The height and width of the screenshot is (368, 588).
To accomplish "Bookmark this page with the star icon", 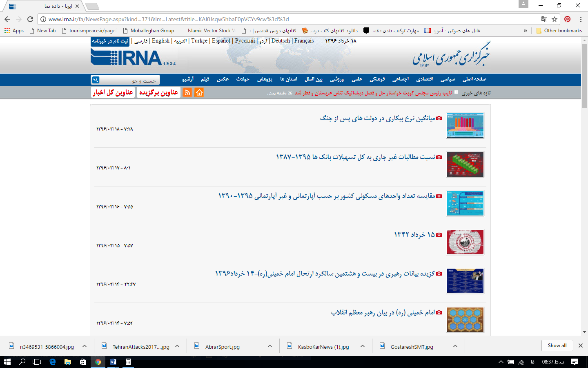I will 555,19.
